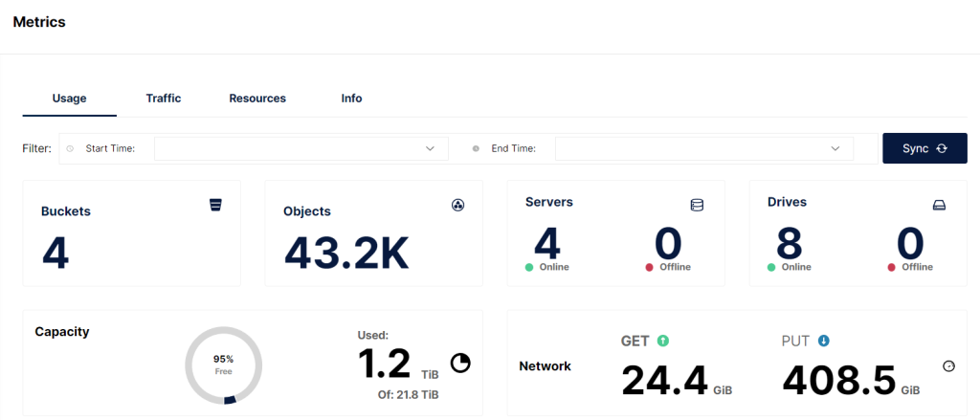Click the 43.2K objects value
Image resolution: width=980 pixels, height=420 pixels.
[x=346, y=253]
